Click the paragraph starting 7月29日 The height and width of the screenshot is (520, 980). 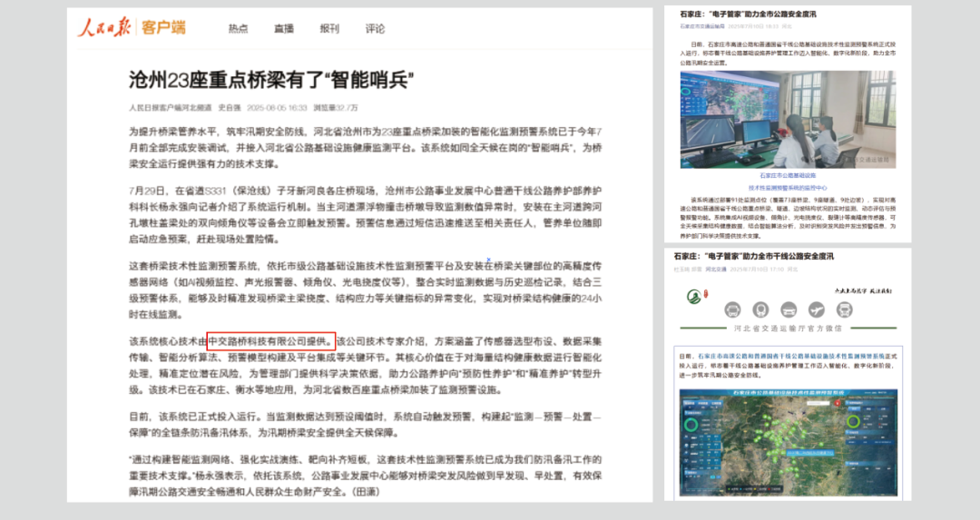pos(365,215)
